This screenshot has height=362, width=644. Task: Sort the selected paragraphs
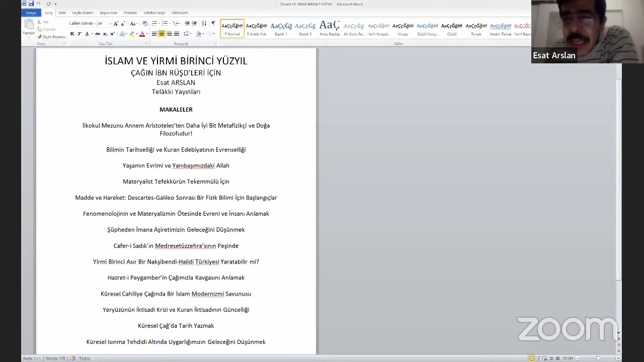pyautogui.click(x=204, y=24)
